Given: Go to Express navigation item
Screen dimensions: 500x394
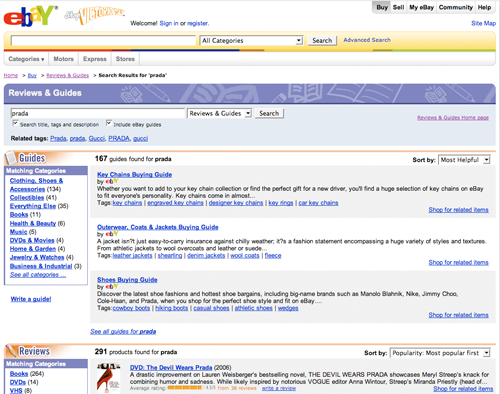Looking at the screenshot, I should coord(95,59).
